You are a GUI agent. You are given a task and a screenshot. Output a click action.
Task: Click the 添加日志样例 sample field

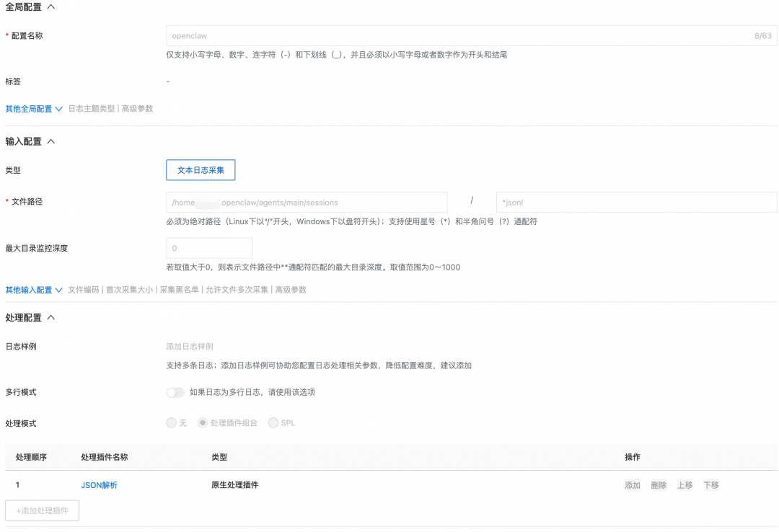point(289,346)
